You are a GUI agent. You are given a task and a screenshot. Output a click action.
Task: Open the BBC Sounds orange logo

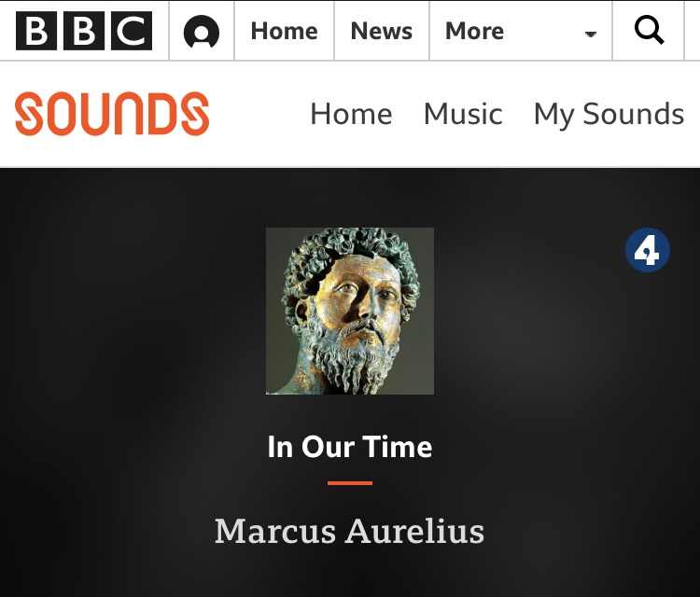tap(112, 114)
